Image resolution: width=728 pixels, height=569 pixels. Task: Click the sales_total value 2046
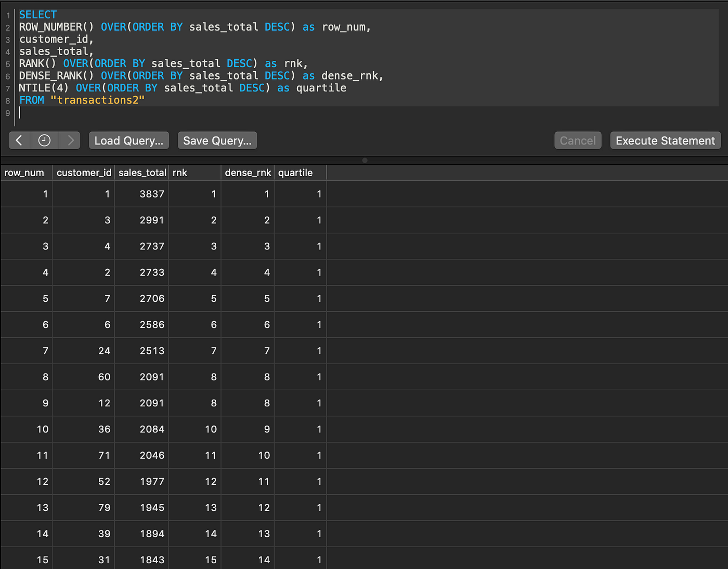point(152,455)
